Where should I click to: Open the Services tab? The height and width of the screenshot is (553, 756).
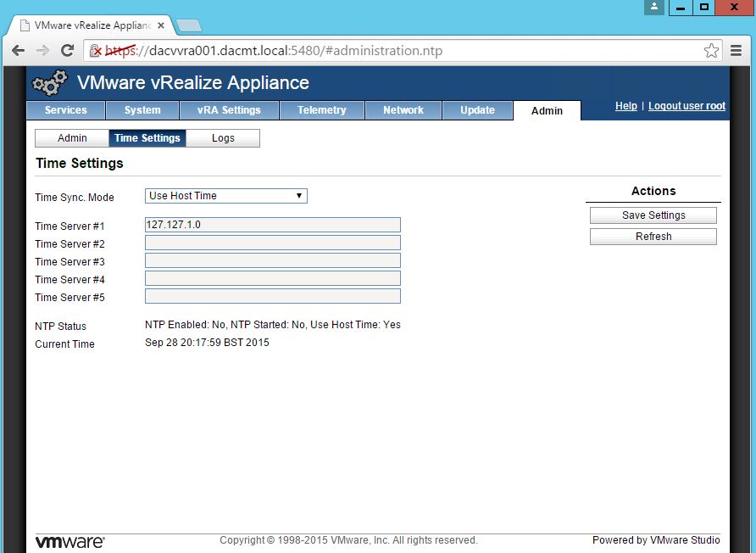click(x=65, y=110)
